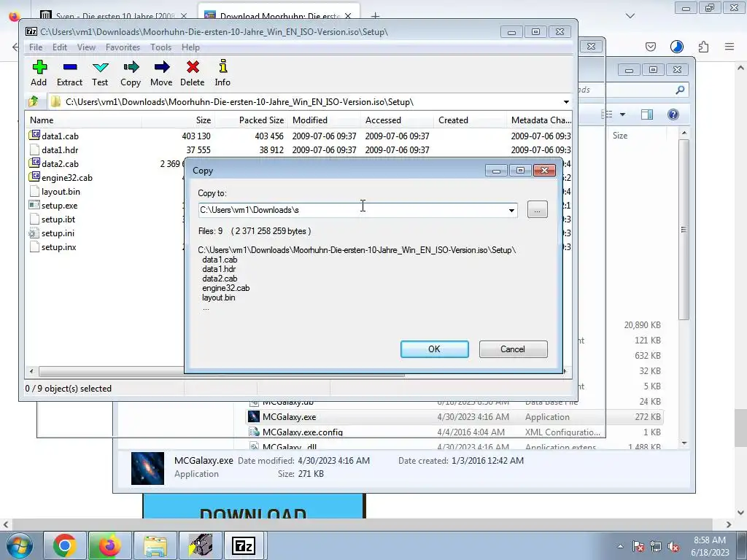Switch to Firefox in the taskbar
Viewport: 747px width, 560px height.
tap(109, 545)
